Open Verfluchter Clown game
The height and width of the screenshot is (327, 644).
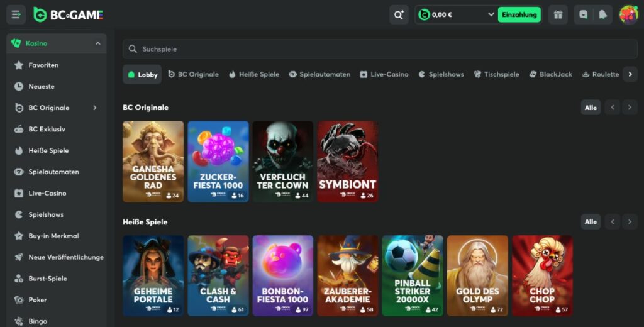point(282,162)
